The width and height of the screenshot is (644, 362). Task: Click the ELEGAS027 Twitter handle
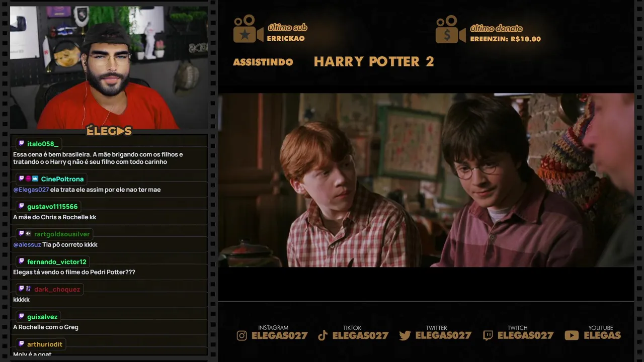[444, 335]
